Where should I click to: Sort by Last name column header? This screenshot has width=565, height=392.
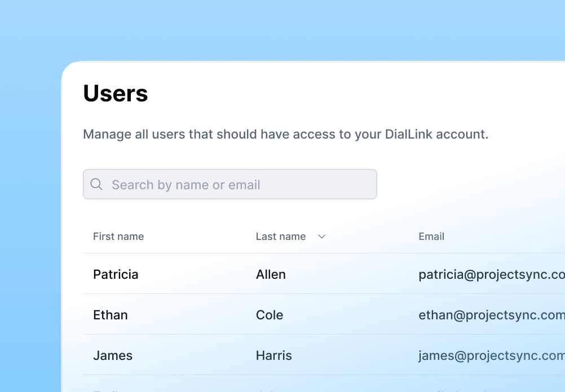pos(281,237)
